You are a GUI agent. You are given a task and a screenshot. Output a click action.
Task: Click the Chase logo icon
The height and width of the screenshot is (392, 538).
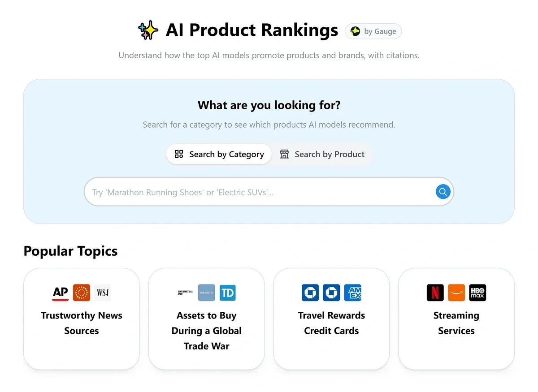(x=310, y=293)
